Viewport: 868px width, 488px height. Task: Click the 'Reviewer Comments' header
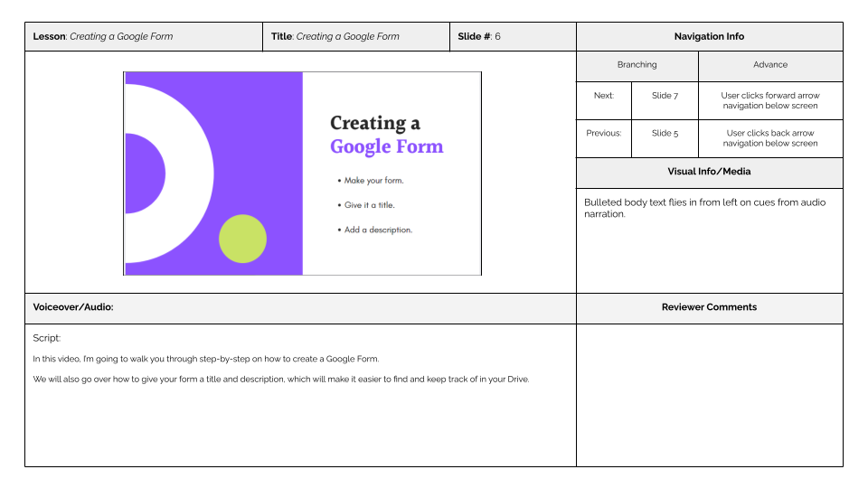[x=709, y=308]
